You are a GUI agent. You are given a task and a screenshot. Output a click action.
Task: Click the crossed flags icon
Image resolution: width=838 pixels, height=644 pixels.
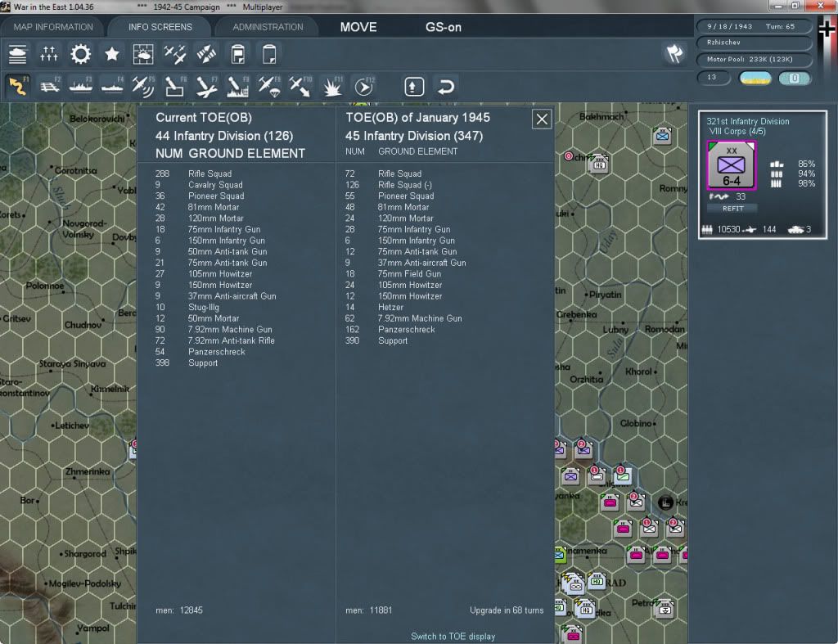click(x=674, y=53)
